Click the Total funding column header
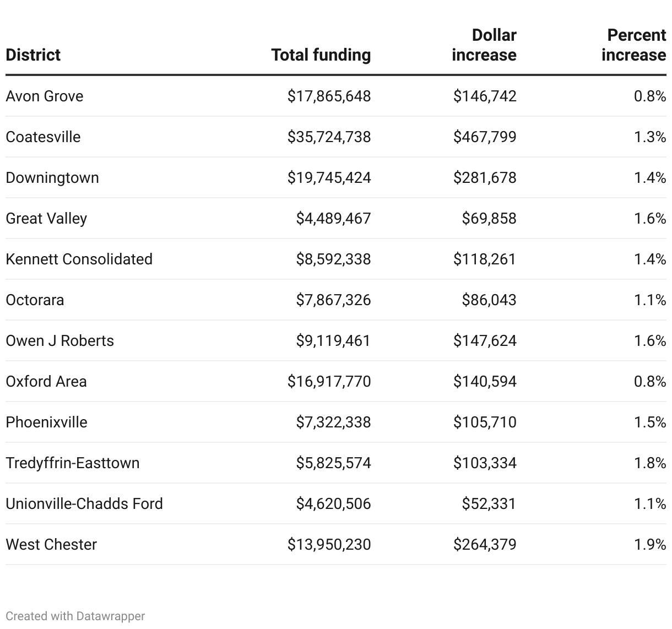Viewport: 672px width, 629px height. (321, 55)
